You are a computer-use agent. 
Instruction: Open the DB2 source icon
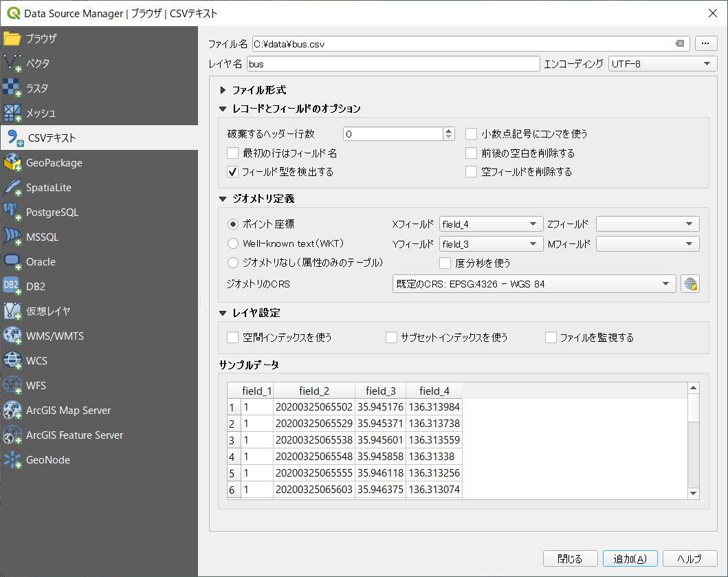[x=12, y=286]
